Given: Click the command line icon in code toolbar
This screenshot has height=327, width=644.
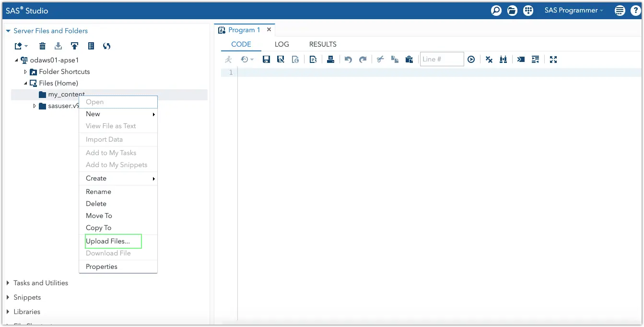Looking at the screenshot, I should 521,60.
